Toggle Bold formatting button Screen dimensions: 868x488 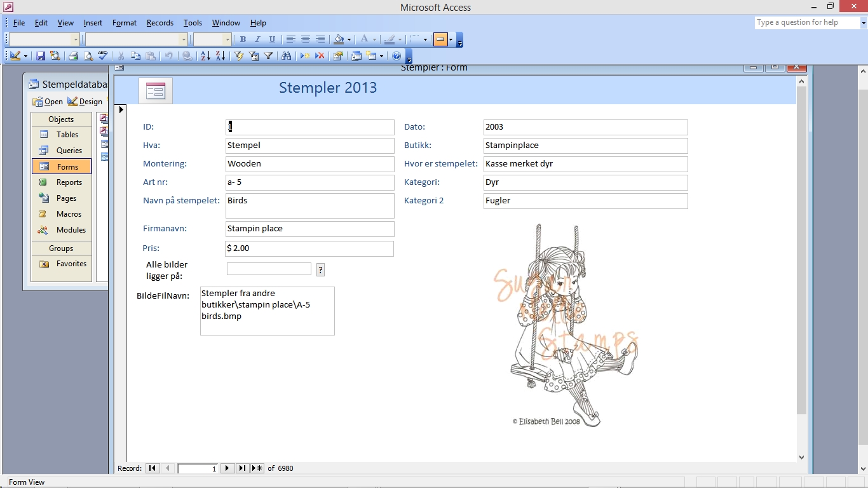[x=243, y=39]
